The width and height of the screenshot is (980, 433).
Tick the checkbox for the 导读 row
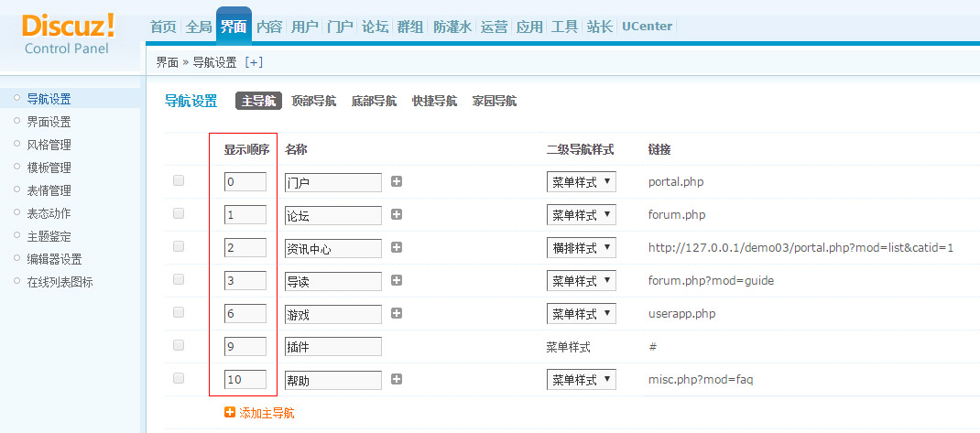coord(179,279)
